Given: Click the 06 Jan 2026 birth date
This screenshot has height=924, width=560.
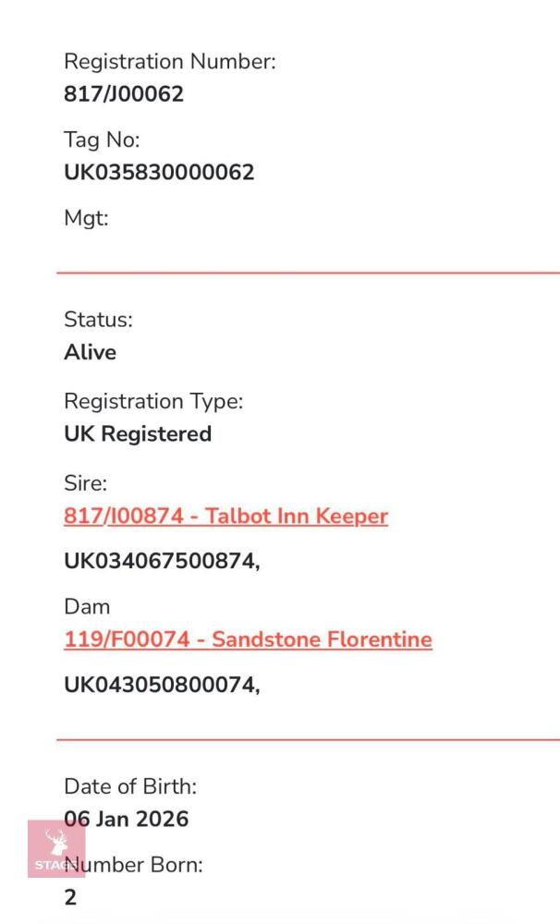Looking at the screenshot, I should pyautogui.click(x=127, y=819).
